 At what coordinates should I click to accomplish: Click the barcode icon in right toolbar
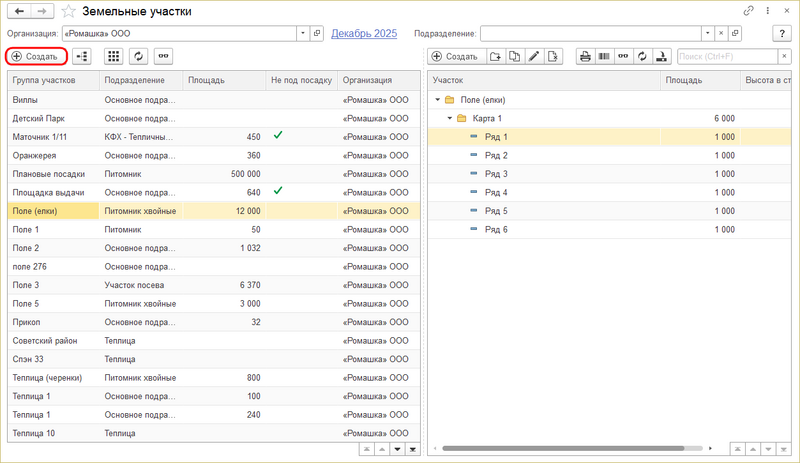[x=604, y=57]
